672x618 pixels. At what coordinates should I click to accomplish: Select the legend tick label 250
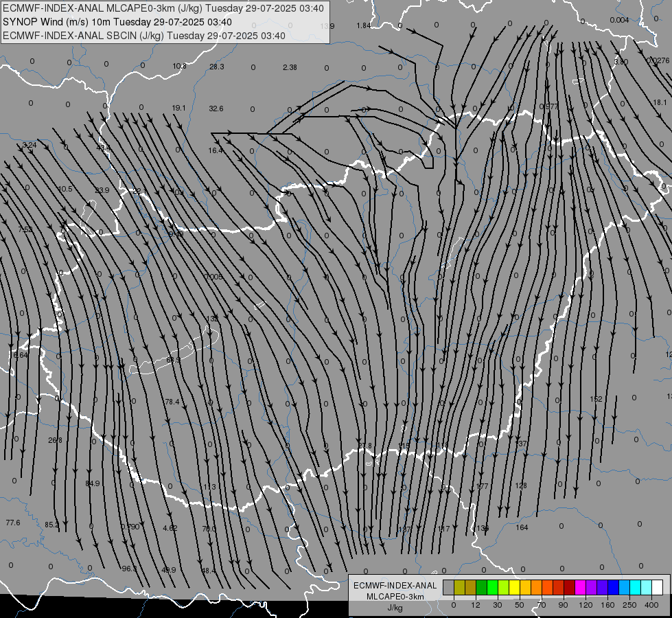(629, 605)
